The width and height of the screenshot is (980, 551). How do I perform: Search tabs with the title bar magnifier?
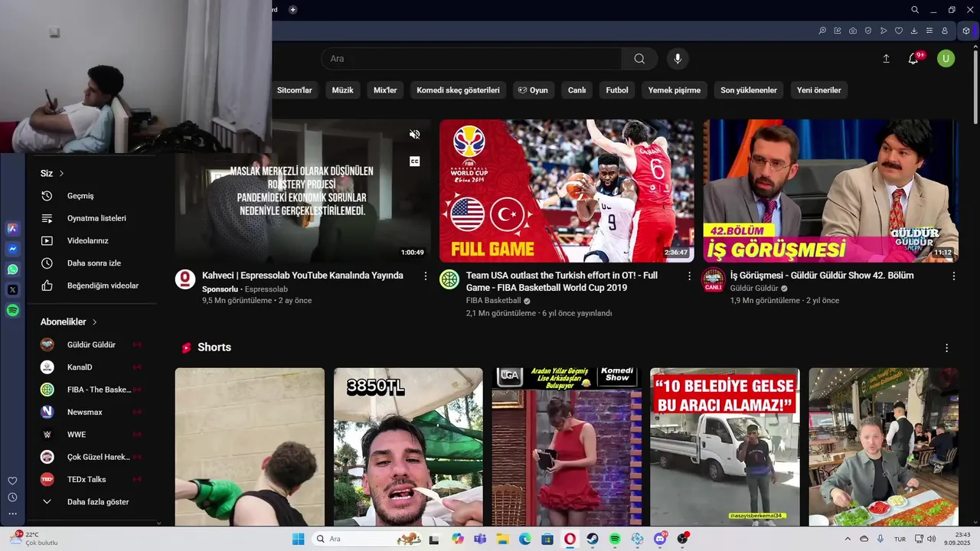(915, 10)
